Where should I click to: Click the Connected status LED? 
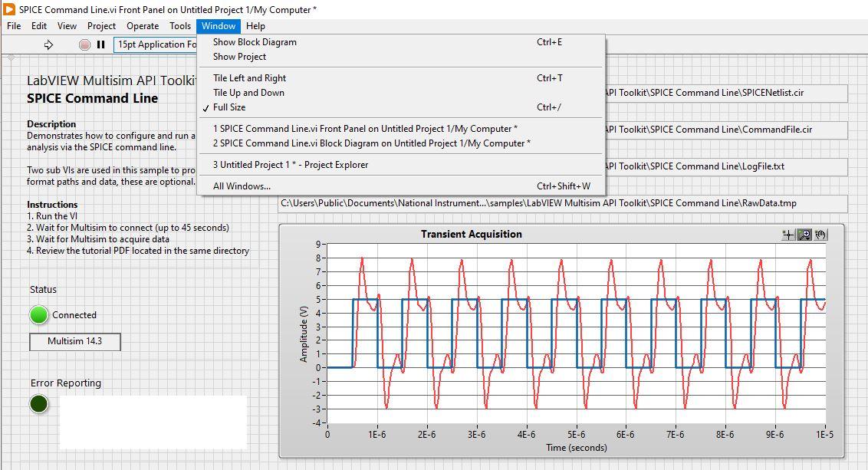pyautogui.click(x=39, y=315)
